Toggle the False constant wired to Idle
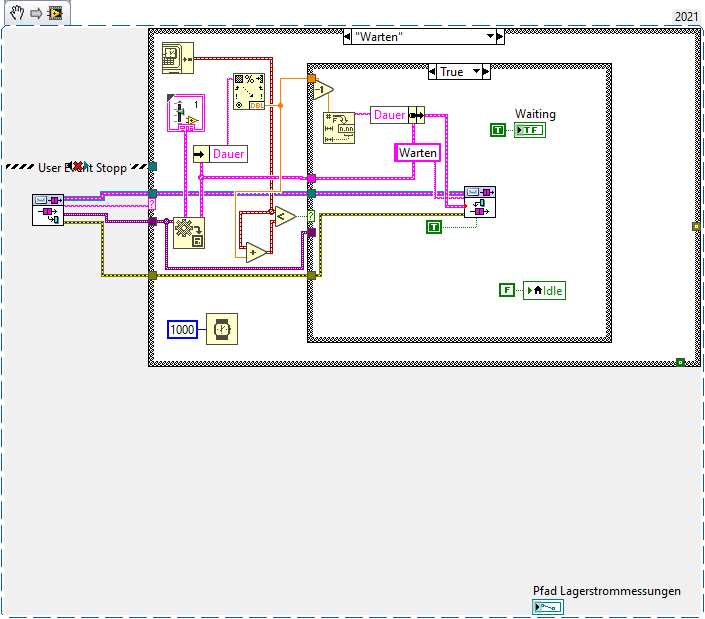 tap(507, 290)
